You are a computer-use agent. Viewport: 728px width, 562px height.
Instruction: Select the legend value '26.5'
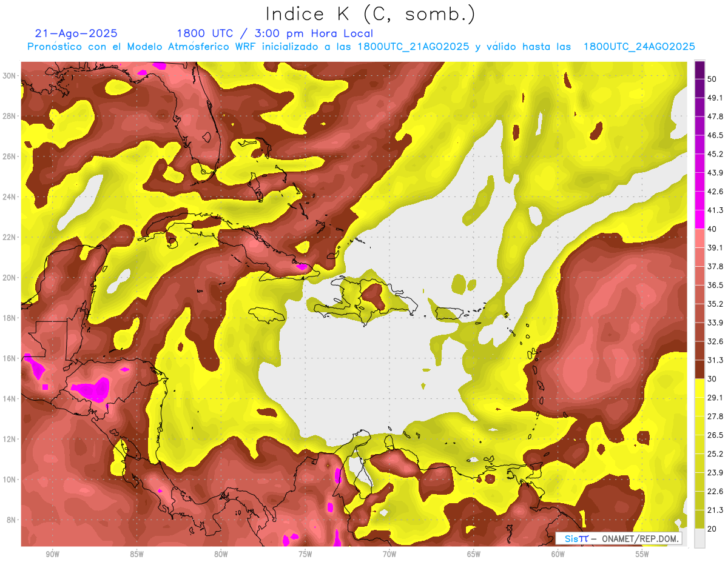[715, 435]
